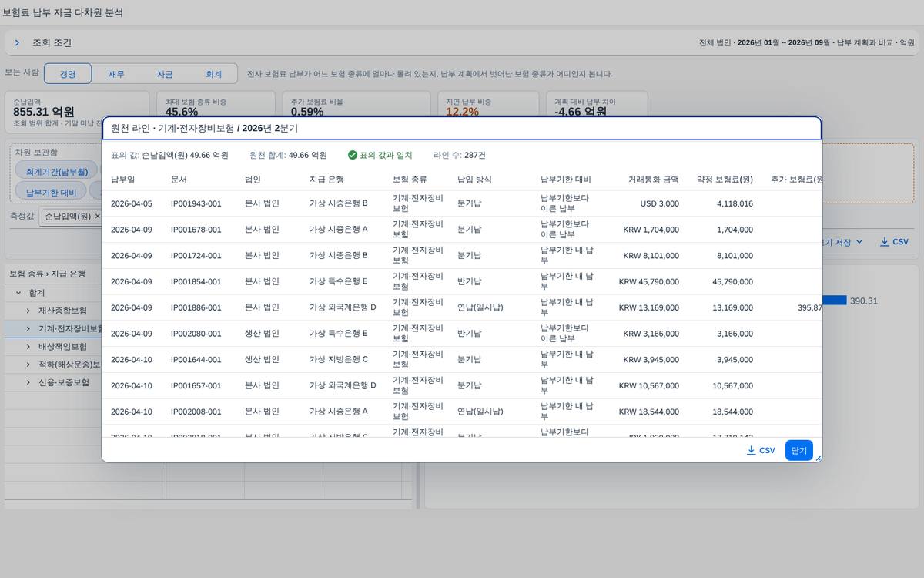Remove the 순납입액(원) measure chip

(97, 217)
